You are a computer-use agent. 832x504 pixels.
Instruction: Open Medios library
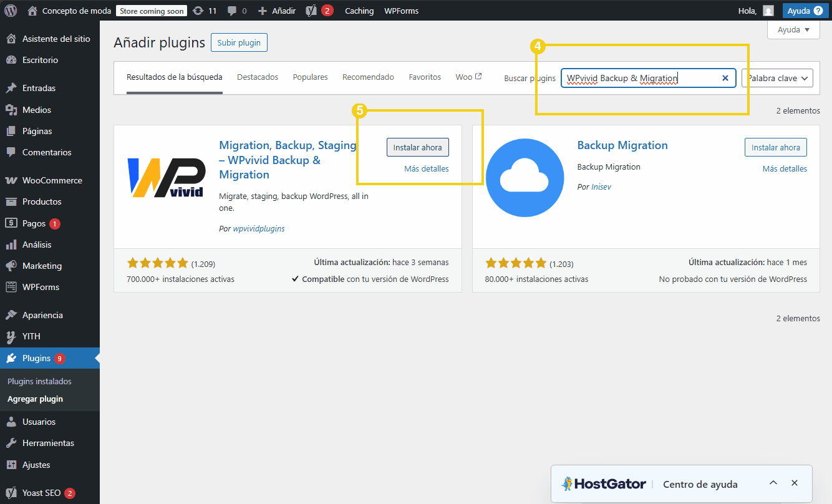click(x=50, y=110)
